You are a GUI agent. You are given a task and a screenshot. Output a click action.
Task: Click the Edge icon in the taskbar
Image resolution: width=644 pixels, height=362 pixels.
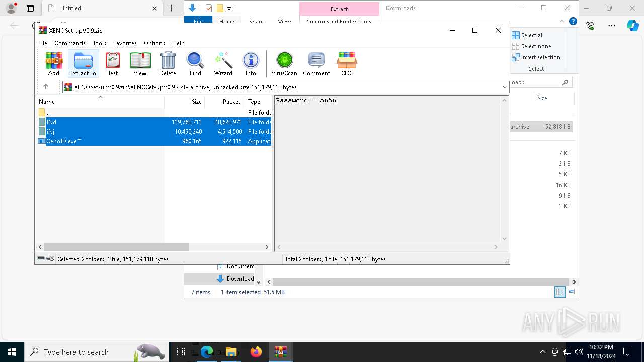click(207, 352)
